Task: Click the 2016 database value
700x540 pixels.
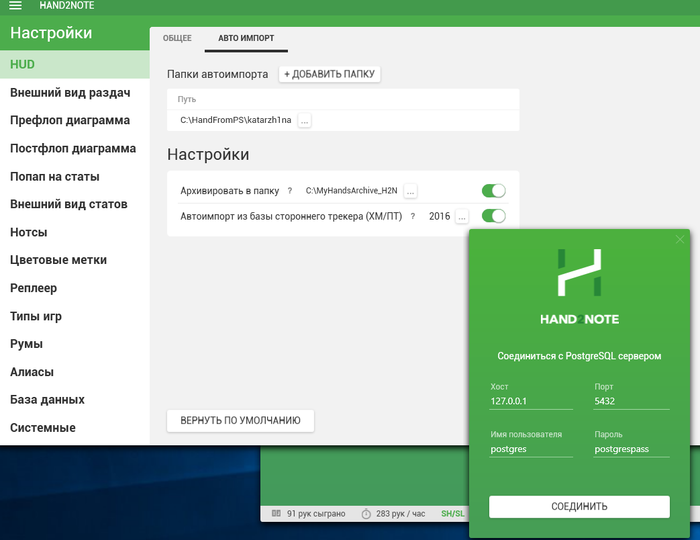Action: click(x=439, y=216)
